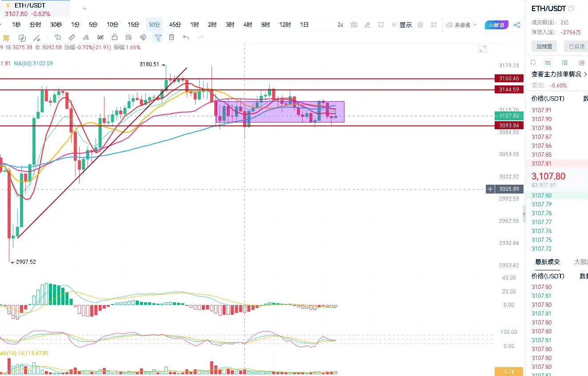Take a chart snapshot with camera icon
The image size is (588, 376).
(x=354, y=25)
